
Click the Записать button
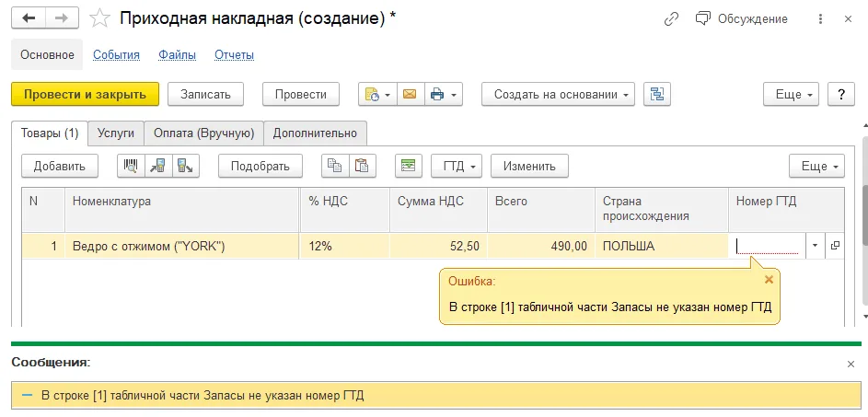(205, 94)
